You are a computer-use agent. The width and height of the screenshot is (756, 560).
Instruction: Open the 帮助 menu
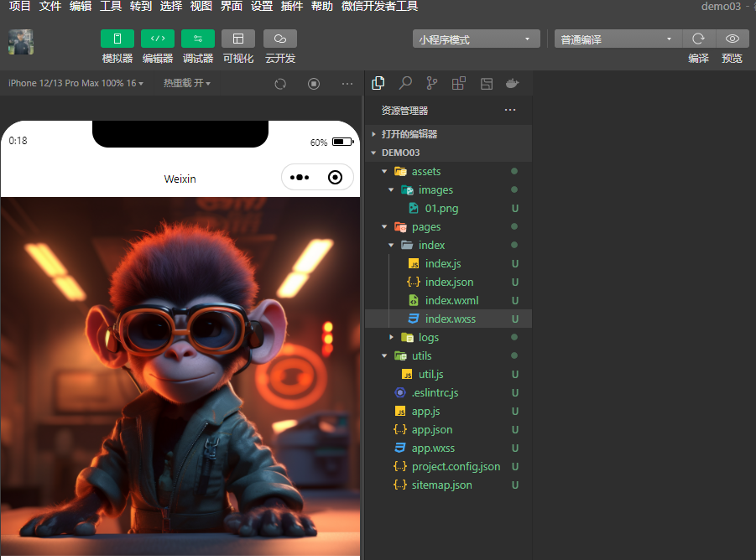tap(322, 6)
